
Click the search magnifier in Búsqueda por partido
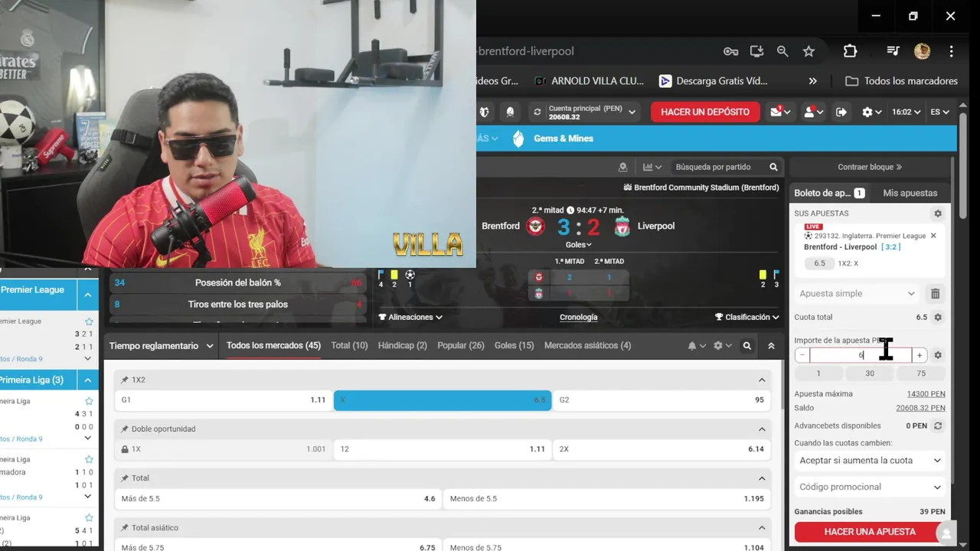tap(773, 167)
